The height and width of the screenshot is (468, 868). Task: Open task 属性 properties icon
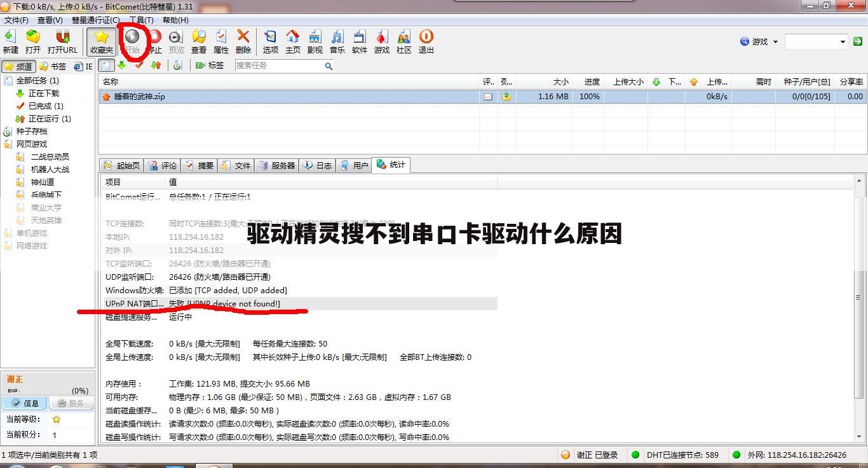coord(221,42)
